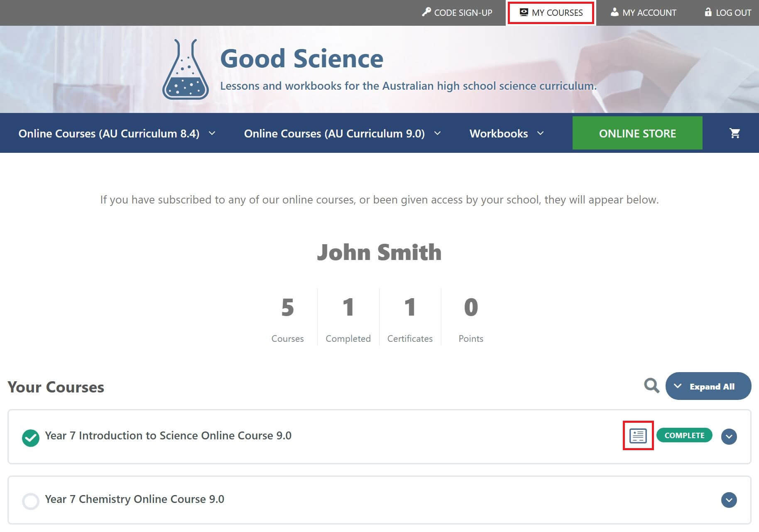This screenshot has height=532, width=759.
Task: Open the shopping cart
Action: point(735,133)
